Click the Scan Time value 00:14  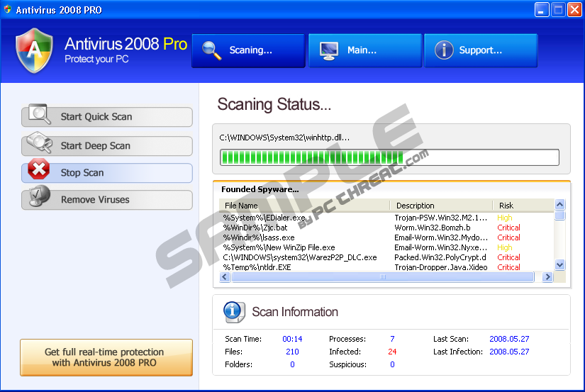coord(292,339)
